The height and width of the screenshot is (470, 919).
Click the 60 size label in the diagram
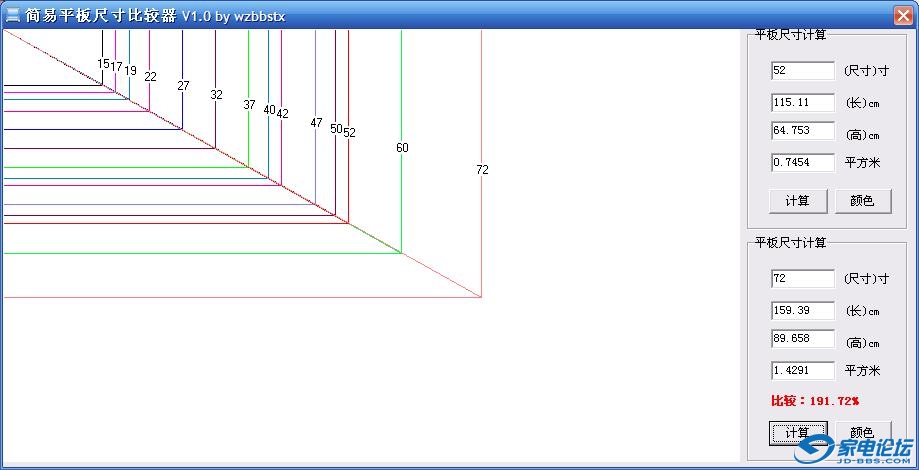point(402,148)
